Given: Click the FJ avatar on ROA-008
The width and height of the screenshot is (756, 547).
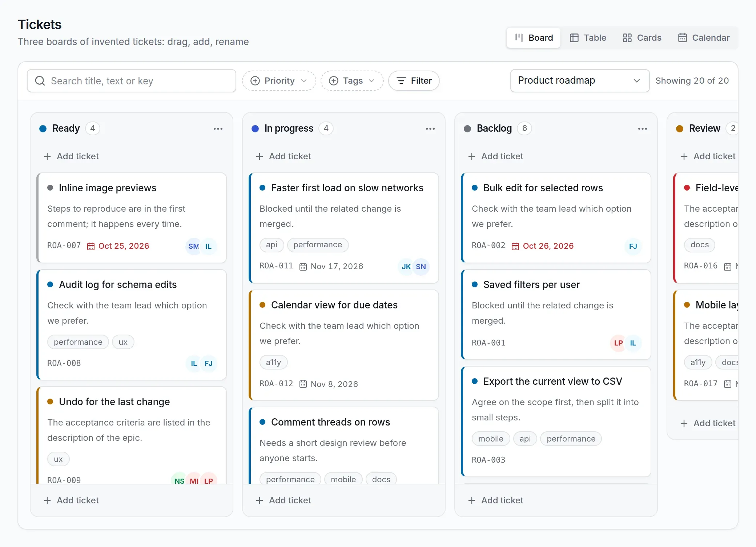Looking at the screenshot, I should [209, 363].
